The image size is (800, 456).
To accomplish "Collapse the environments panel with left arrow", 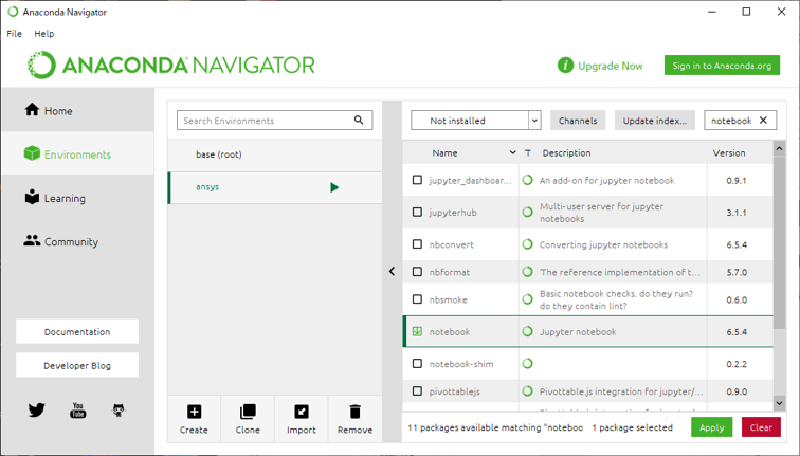I will [391, 271].
